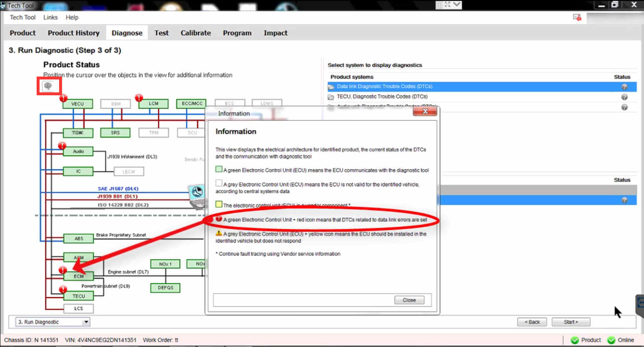This screenshot has width=644, height=347.
Task: Select the Audio control unit box
Action: (78, 151)
